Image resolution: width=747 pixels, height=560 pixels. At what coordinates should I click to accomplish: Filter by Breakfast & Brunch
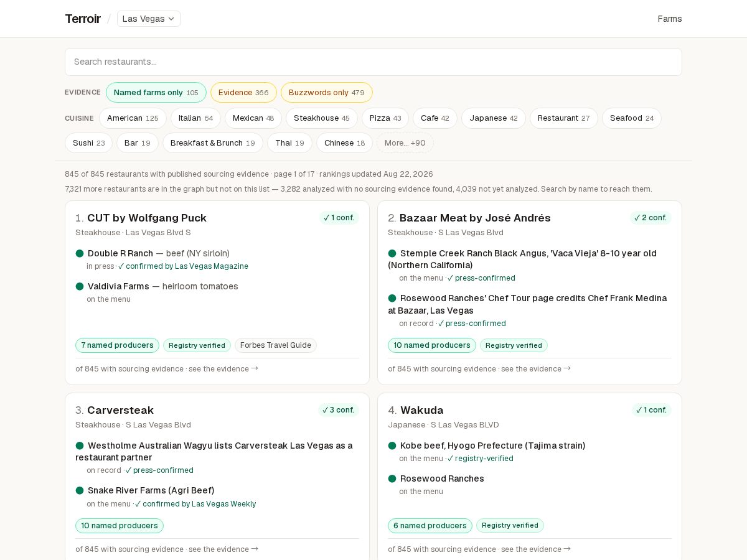(x=213, y=143)
